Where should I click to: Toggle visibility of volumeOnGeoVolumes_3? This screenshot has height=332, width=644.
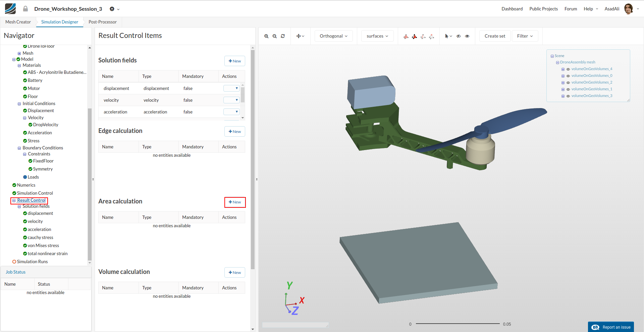click(x=568, y=96)
